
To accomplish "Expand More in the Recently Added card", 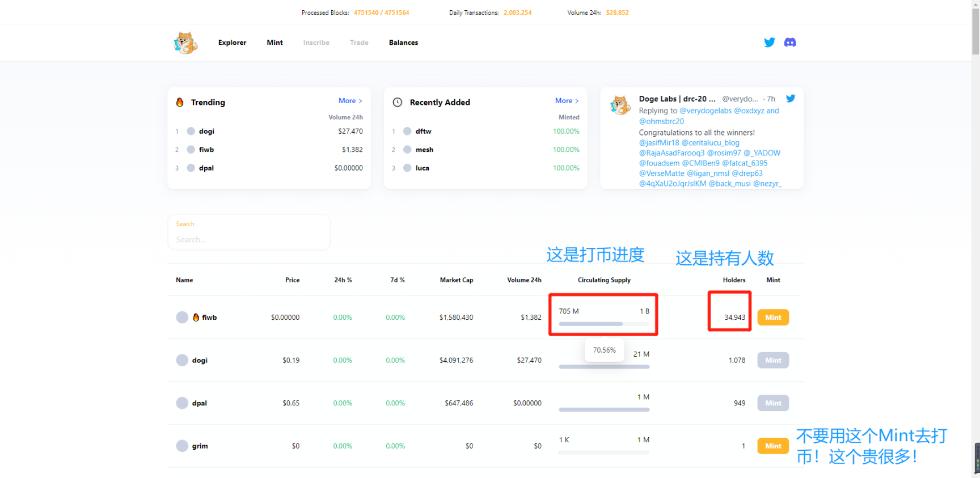I will tap(567, 100).
